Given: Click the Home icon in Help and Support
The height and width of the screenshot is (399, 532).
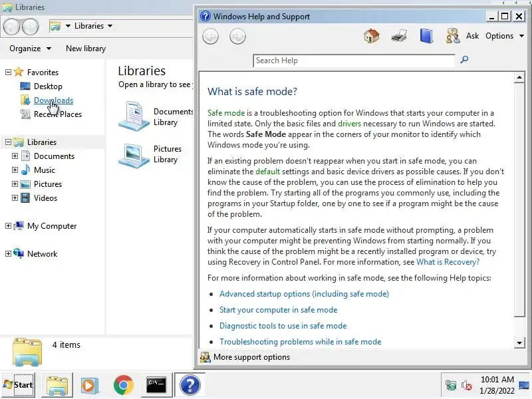Looking at the screenshot, I should pyautogui.click(x=372, y=36).
